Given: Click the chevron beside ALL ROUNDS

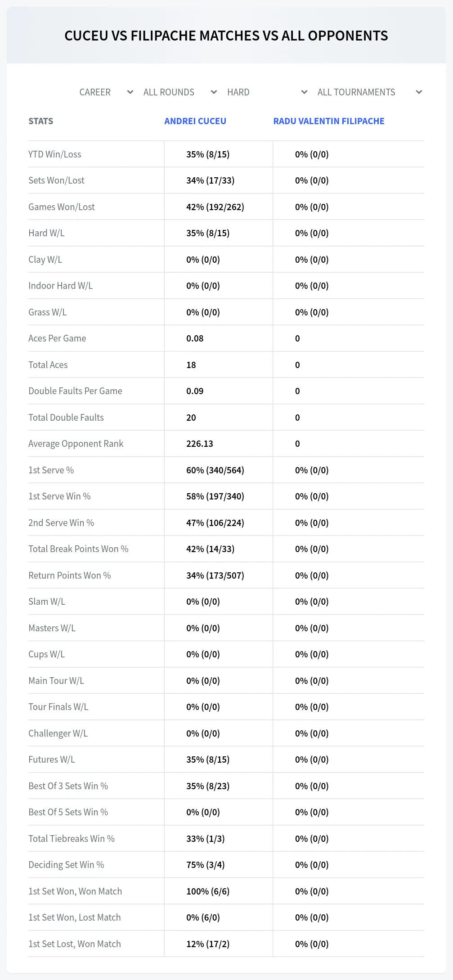Looking at the screenshot, I should pos(214,92).
